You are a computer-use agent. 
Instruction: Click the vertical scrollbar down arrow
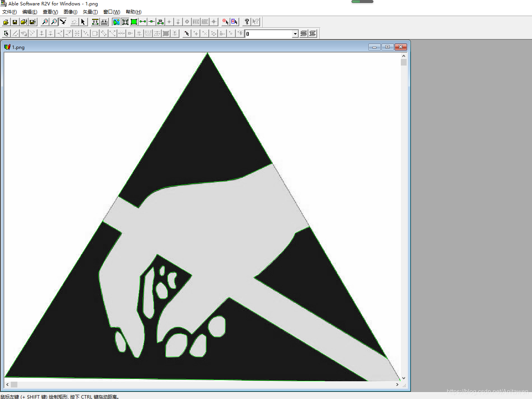pos(404,378)
